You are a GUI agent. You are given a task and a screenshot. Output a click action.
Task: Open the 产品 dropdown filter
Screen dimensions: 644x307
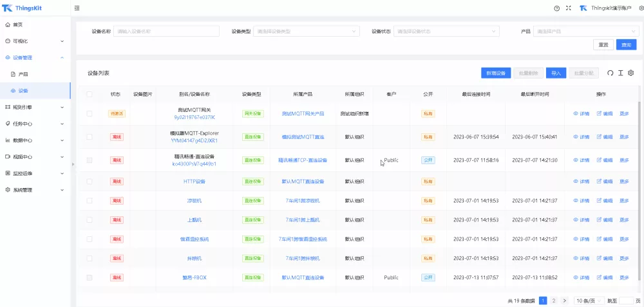click(x=585, y=31)
